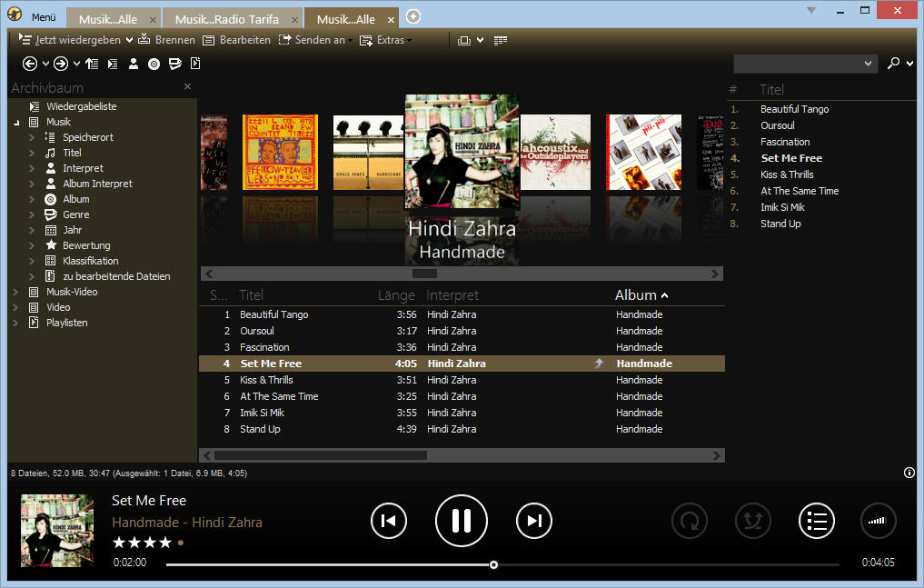Select Wiedergabeliste in the Archivbaum tree
The width and height of the screenshot is (924, 588).
click(82, 106)
